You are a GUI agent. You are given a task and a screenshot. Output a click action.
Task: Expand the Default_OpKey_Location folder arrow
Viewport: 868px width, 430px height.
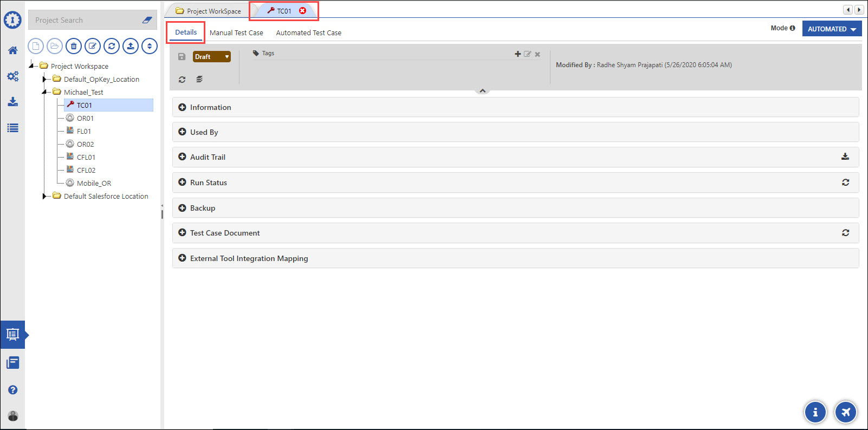pyautogui.click(x=44, y=79)
